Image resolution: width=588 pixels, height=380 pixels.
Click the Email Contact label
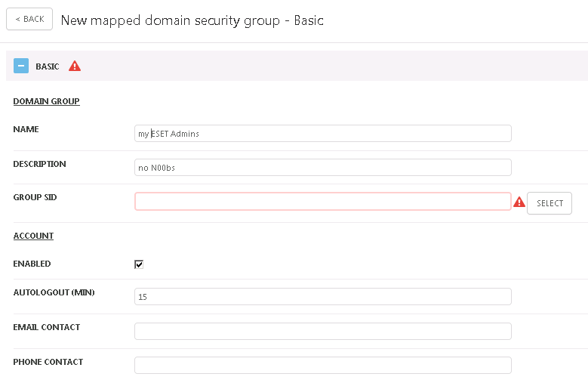(46, 327)
